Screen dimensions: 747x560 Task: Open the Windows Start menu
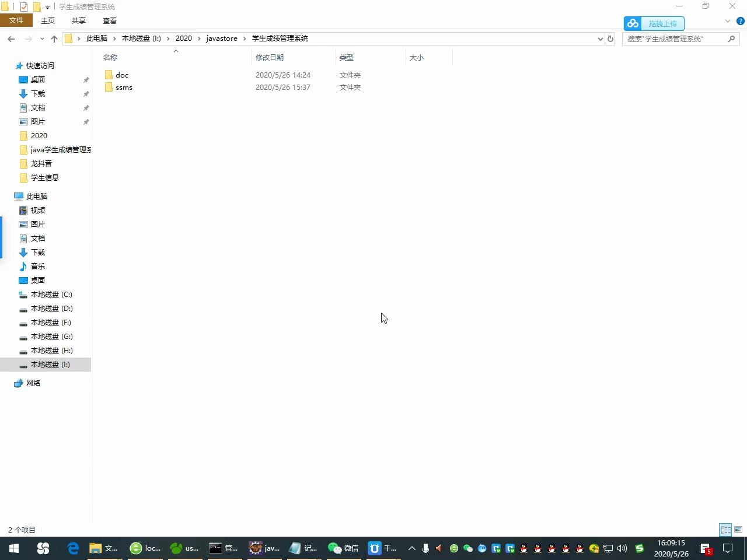[x=14, y=548]
